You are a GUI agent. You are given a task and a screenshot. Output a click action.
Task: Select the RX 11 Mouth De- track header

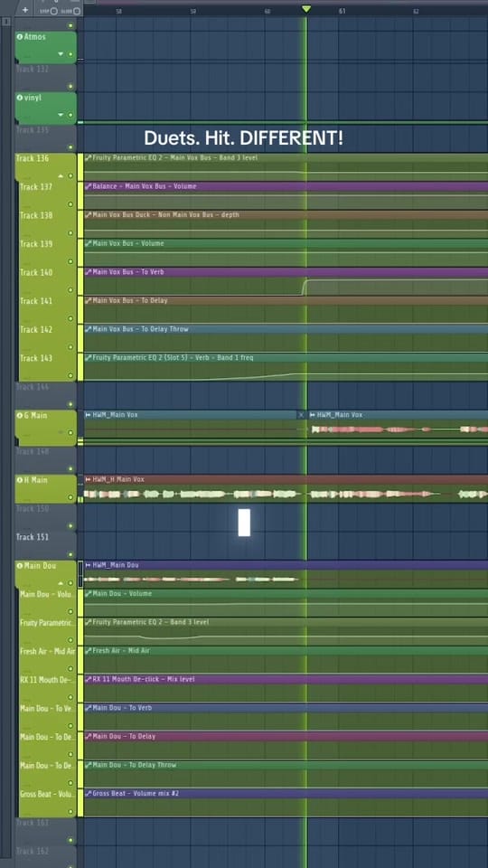pos(46,688)
